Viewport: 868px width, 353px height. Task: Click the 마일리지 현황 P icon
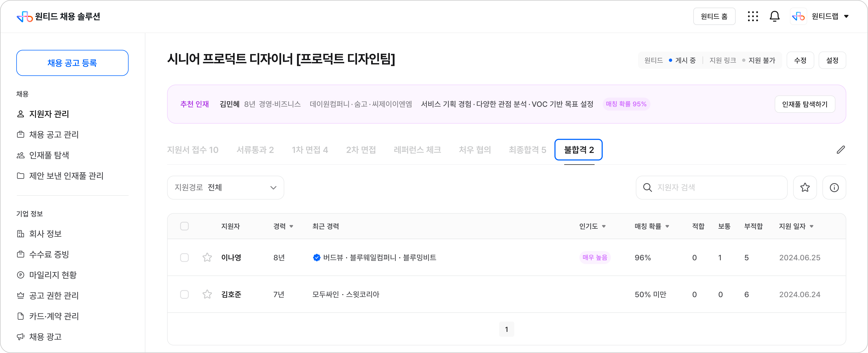[21, 275]
